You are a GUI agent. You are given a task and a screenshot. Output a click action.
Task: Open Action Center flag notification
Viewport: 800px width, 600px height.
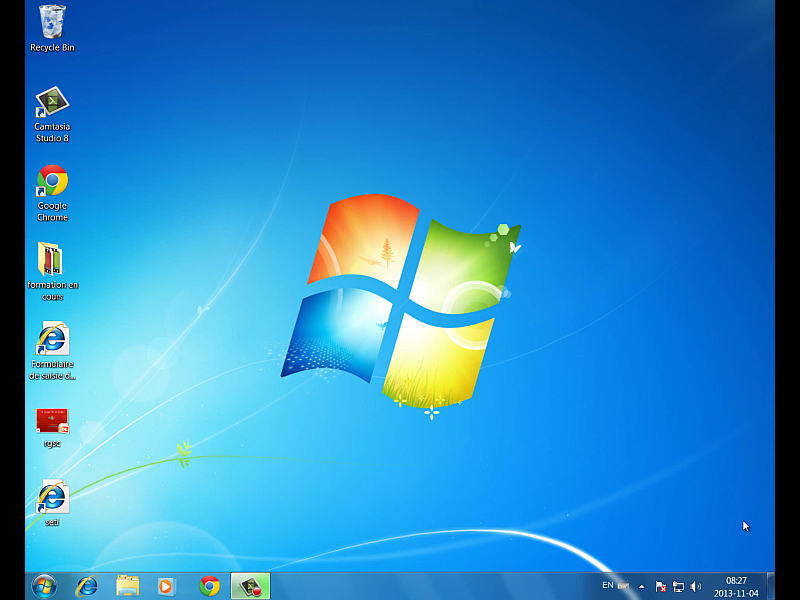click(660, 586)
